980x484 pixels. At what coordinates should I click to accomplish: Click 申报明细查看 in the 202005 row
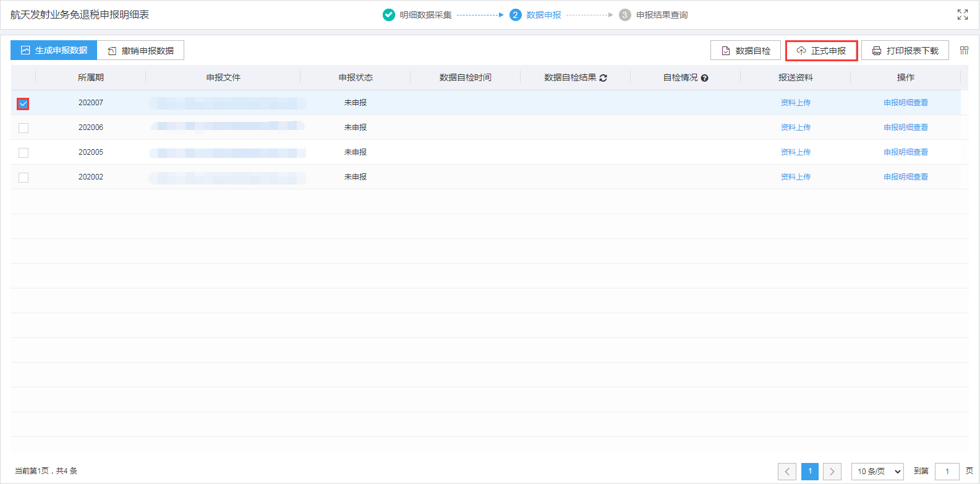point(906,152)
